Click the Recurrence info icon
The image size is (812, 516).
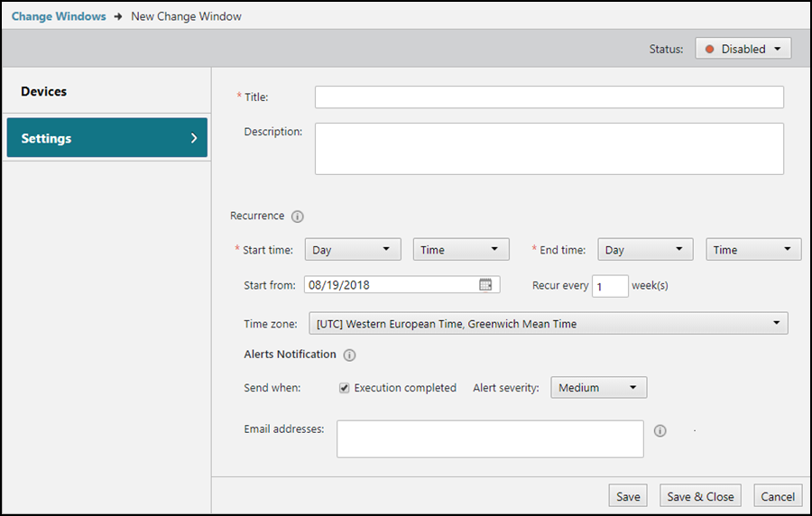click(x=298, y=217)
